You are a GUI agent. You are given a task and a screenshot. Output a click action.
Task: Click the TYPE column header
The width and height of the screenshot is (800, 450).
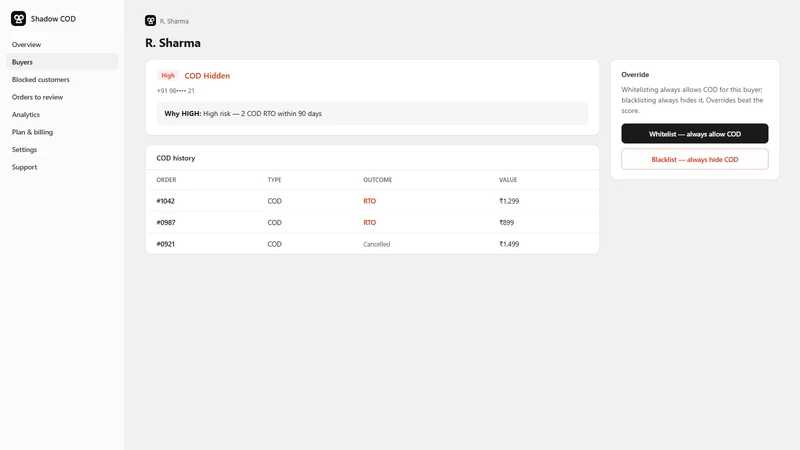274,180
